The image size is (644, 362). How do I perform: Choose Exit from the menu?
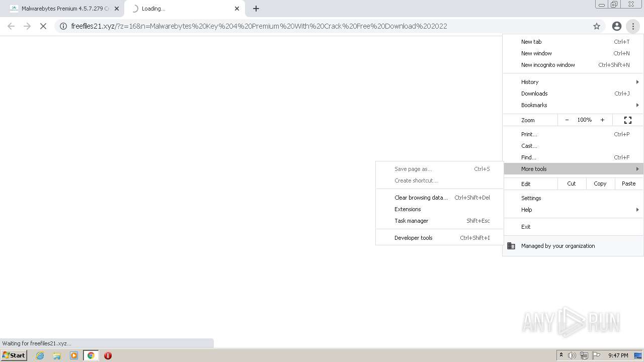pos(573,227)
